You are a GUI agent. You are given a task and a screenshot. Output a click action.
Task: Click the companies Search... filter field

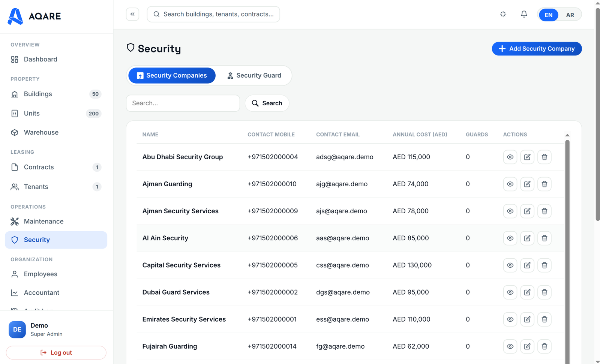183,103
